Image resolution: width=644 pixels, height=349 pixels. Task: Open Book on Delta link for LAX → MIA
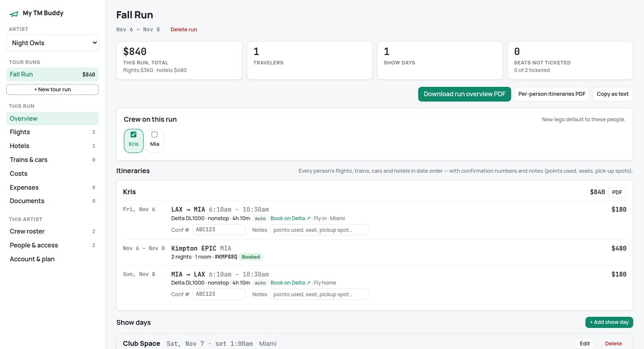[x=290, y=218]
